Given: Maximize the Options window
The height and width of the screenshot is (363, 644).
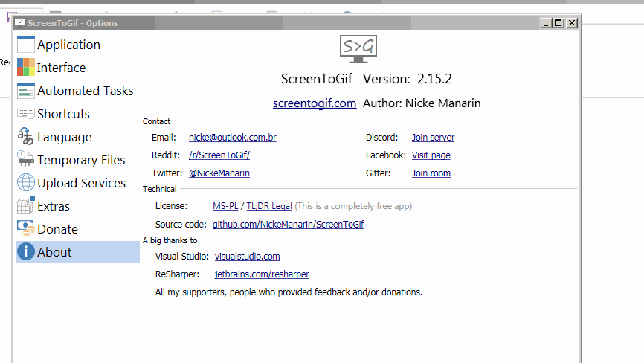Looking at the screenshot, I should [x=558, y=23].
